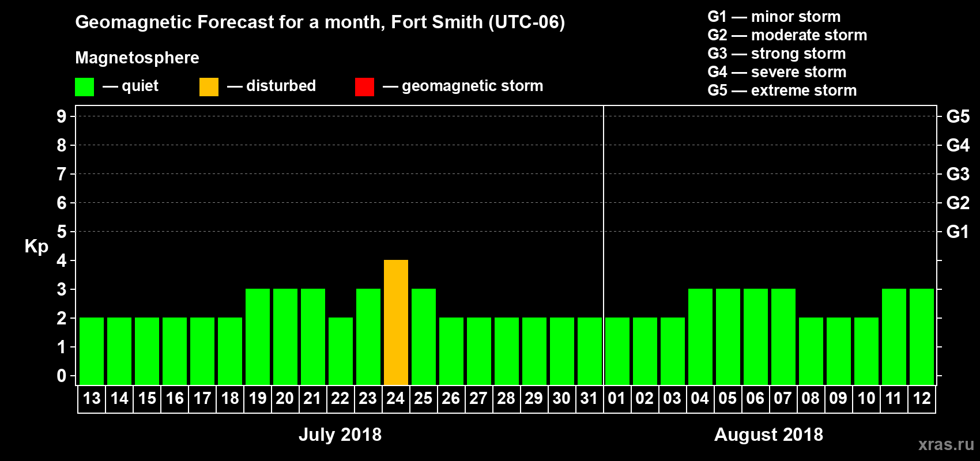Click the Kp value 5 axis label

(62, 232)
